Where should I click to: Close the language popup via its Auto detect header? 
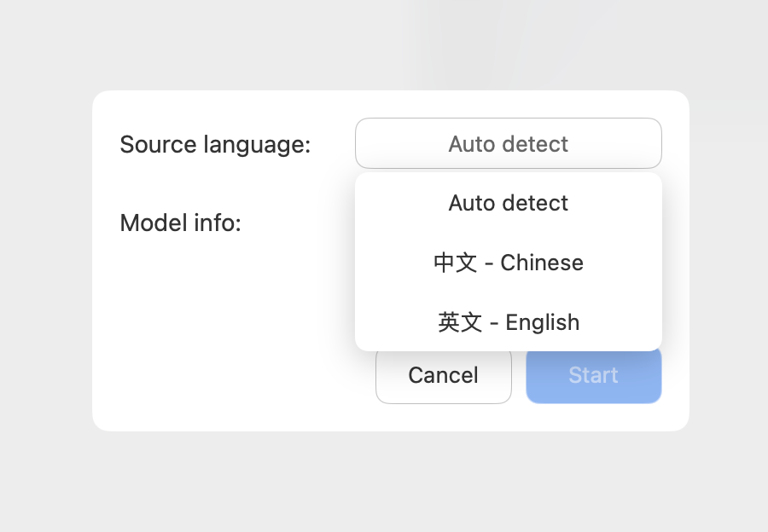[x=508, y=143]
